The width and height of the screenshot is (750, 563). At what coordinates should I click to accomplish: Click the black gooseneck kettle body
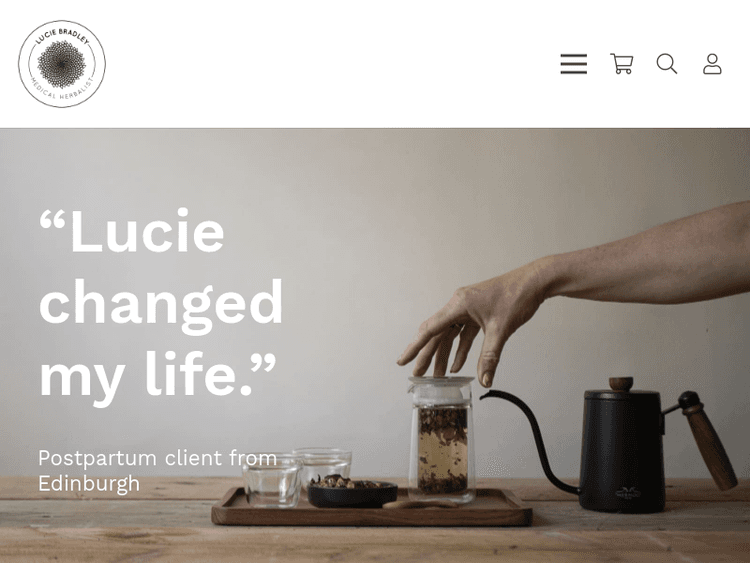pos(622,452)
